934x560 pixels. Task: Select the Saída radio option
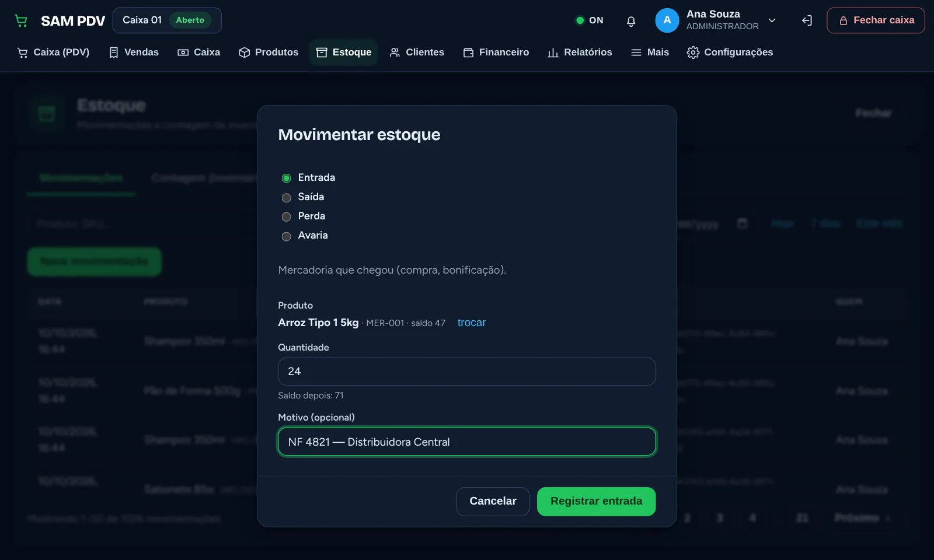point(286,198)
